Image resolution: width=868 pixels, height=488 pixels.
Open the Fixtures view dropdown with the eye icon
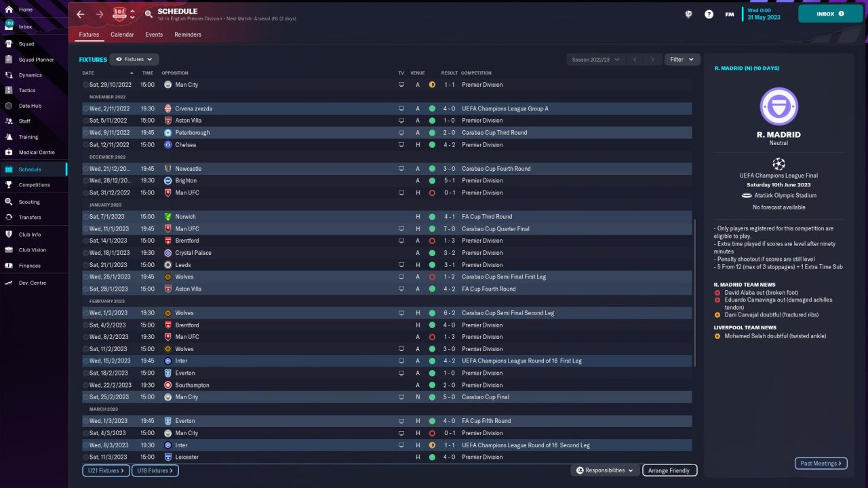(134, 60)
